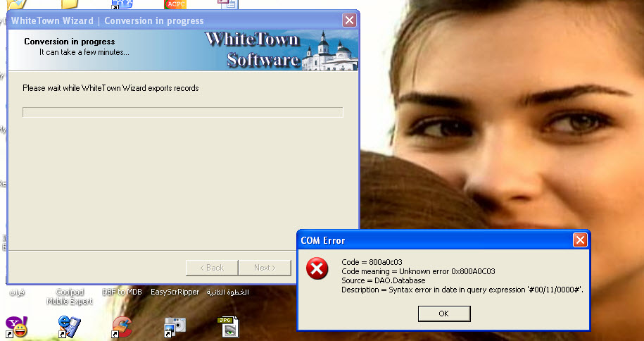Click OK in the COM Error dialog
Image resolution: width=644 pixels, height=341 pixels.
[x=444, y=314]
